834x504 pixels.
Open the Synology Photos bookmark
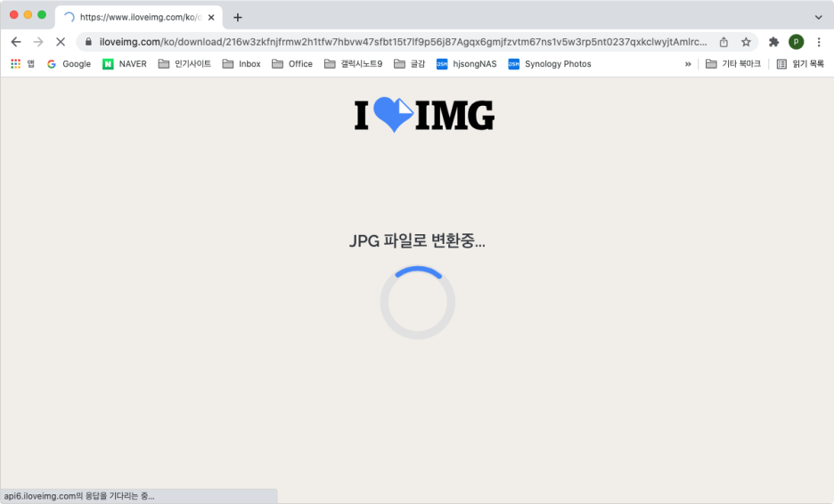(x=550, y=64)
